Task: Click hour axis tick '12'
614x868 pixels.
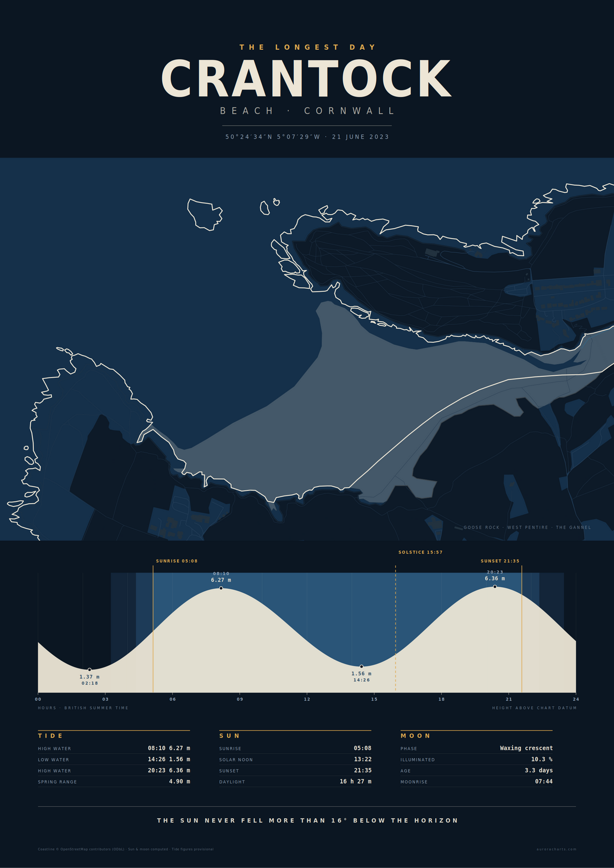Action: pyautogui.click(x=307, y=699)
